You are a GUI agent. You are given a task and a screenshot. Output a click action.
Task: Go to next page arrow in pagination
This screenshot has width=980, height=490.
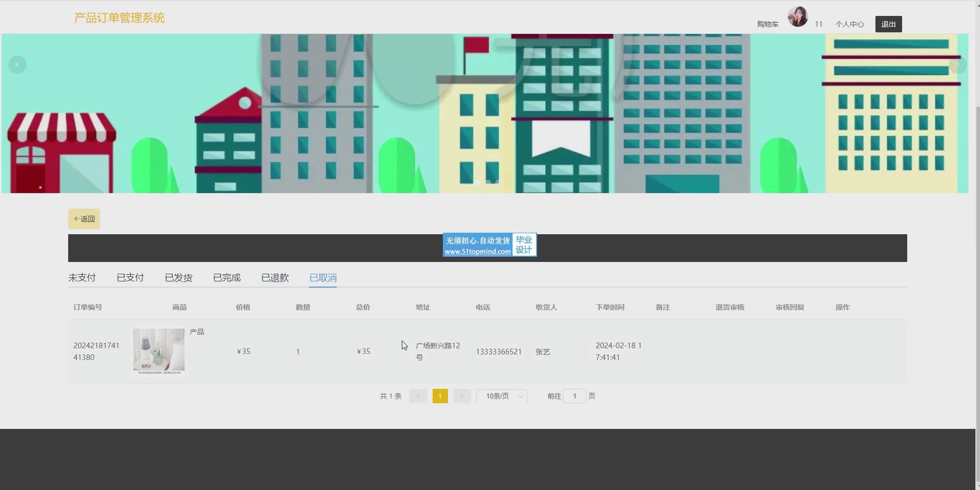click(462, 396)
